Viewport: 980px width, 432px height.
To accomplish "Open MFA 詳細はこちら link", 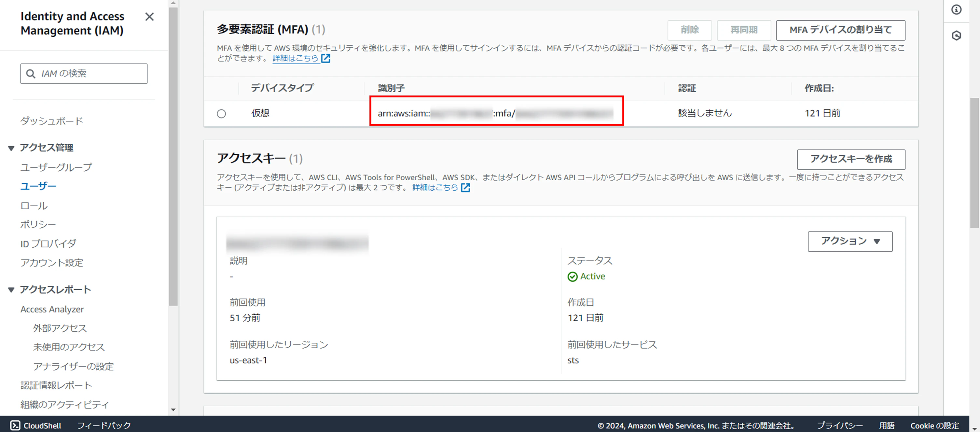I will click(296, 58).
